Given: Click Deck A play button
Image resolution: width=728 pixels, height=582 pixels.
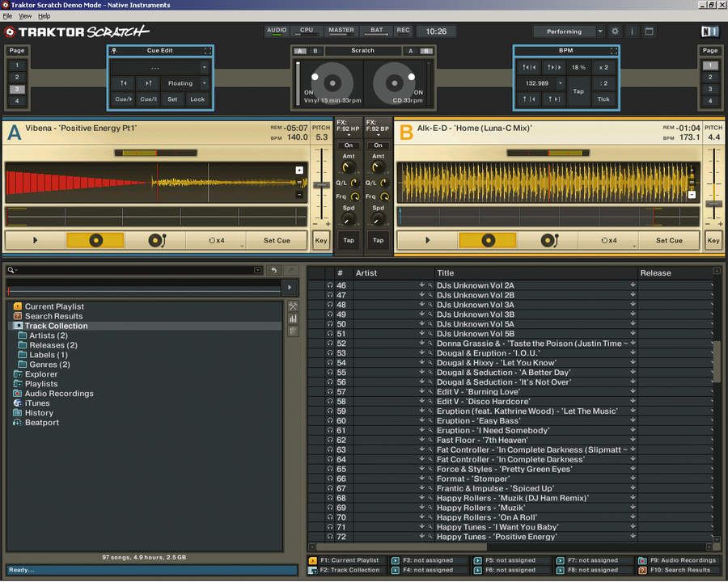Looking at the screenshot, I should click(x=35, y=240).
